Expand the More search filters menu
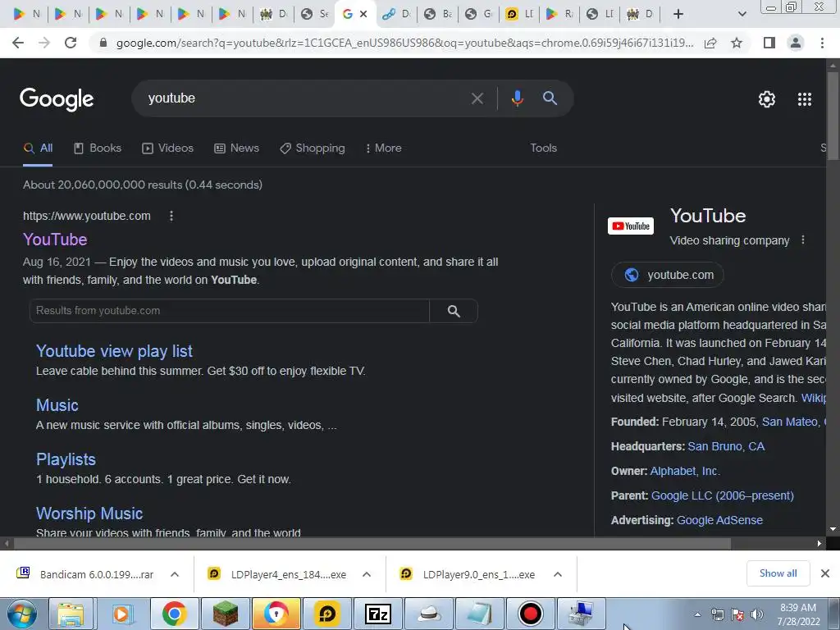The width and height of the screenshot is (840, 630). (383, 148)
